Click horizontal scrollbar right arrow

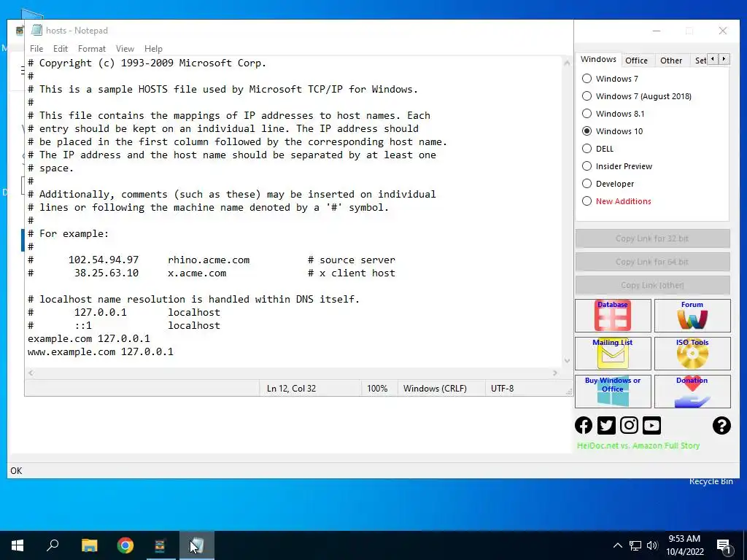coord(555,373)
